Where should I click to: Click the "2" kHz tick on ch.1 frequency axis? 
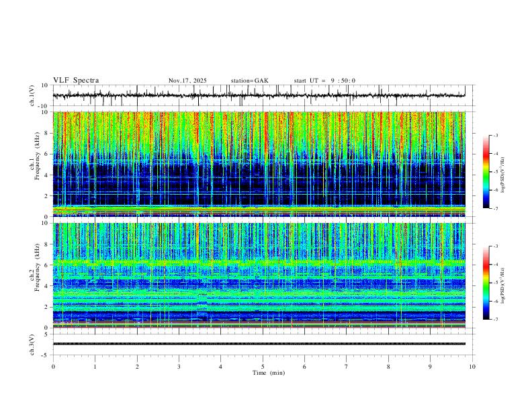click(x=47, y=195)
